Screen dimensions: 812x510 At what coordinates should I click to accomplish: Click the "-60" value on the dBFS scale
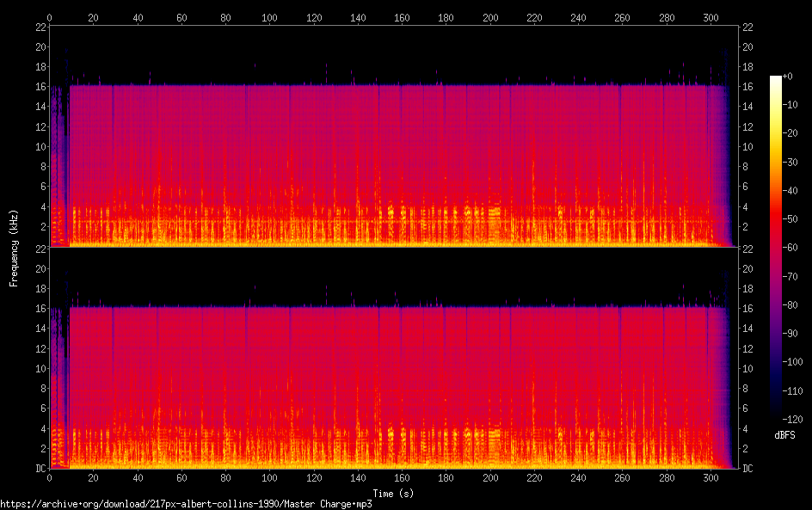click(x=790, y=248)
